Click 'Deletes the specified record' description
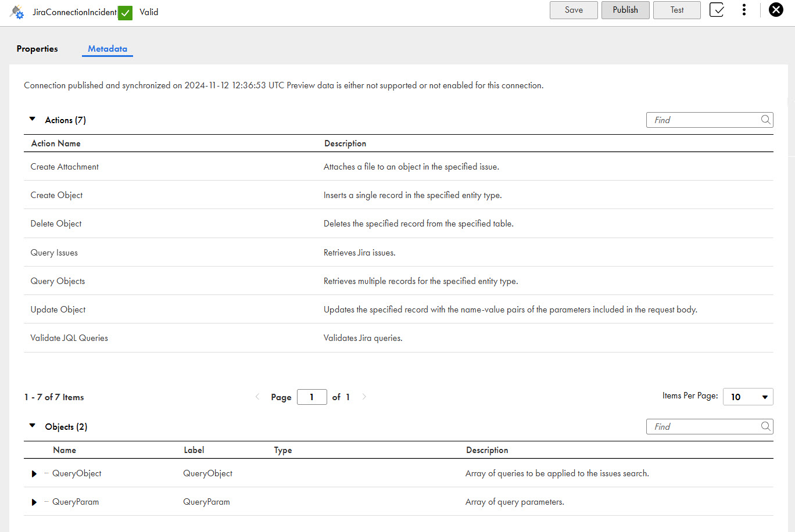 [x=418, y=224]
